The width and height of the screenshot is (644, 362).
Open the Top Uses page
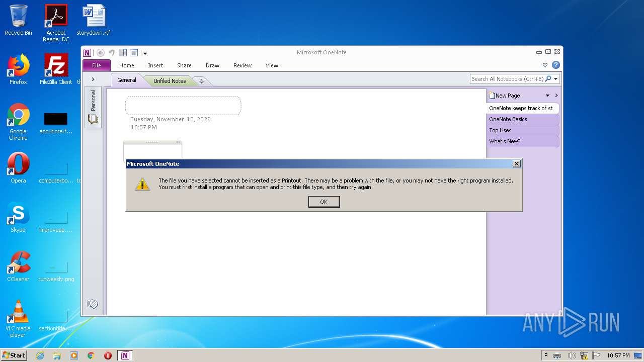pos(523,130)
